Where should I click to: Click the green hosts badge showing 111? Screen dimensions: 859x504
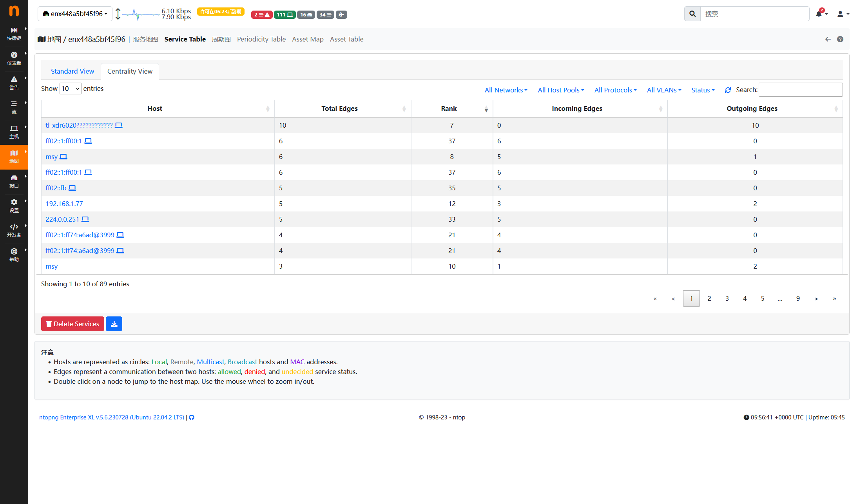(285, 14)
